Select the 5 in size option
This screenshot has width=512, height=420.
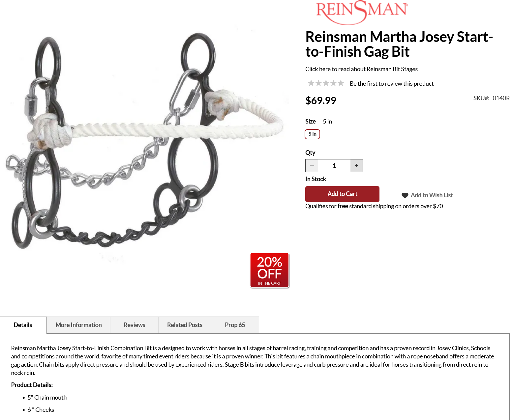pos(312,134)
